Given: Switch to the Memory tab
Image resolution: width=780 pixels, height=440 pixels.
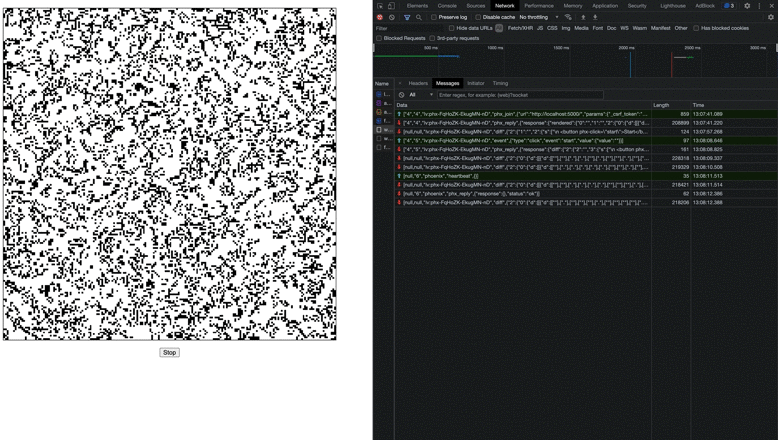Looking at the screenshot, I should 573,6.
